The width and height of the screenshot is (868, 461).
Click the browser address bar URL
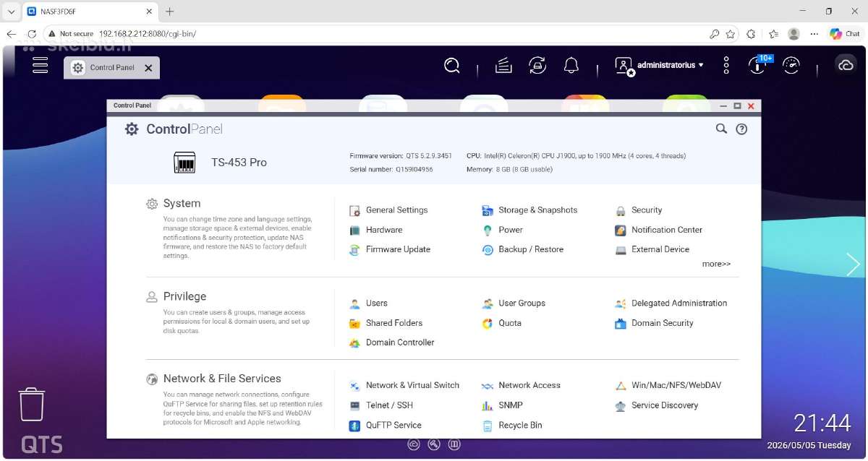(148, 34)
